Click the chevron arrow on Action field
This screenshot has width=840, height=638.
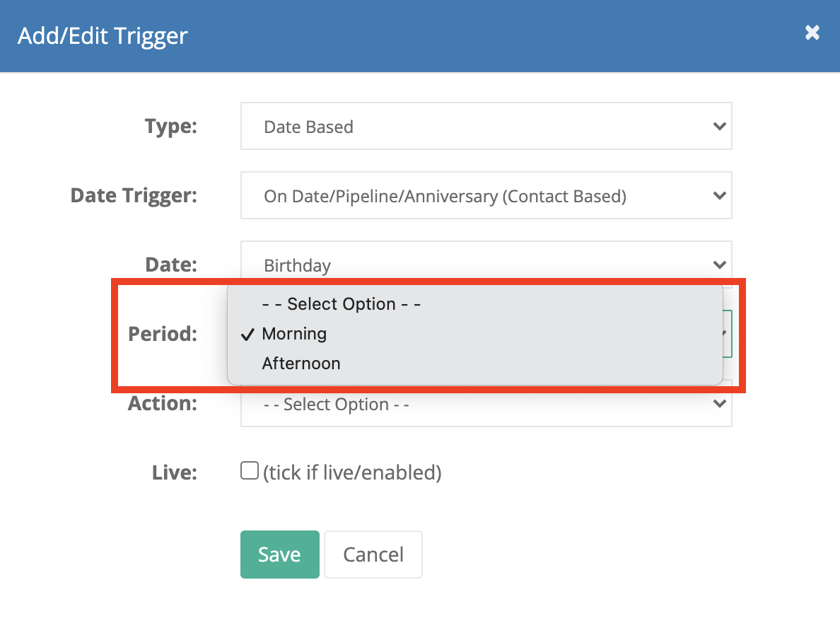tap(720, 403)
